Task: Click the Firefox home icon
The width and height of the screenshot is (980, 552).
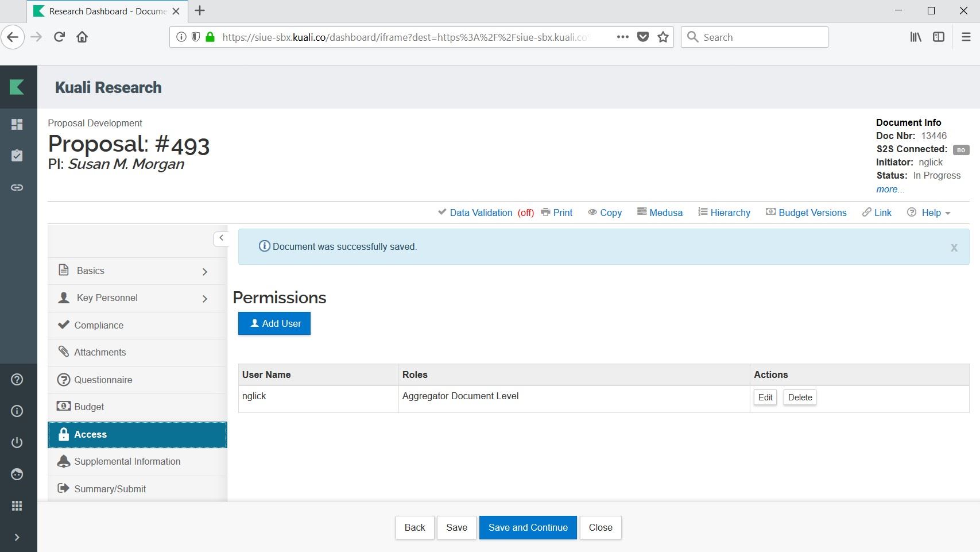Action: (82, 37)
